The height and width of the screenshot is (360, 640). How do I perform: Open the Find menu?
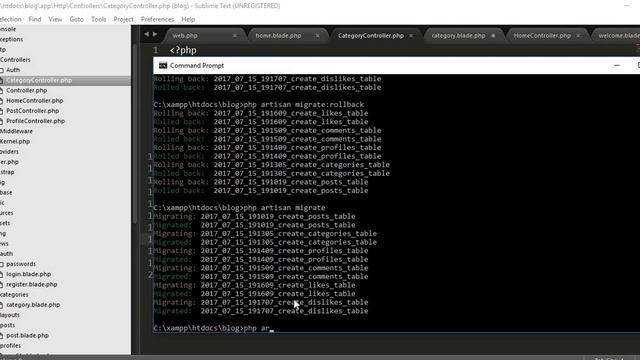[35, 19]
